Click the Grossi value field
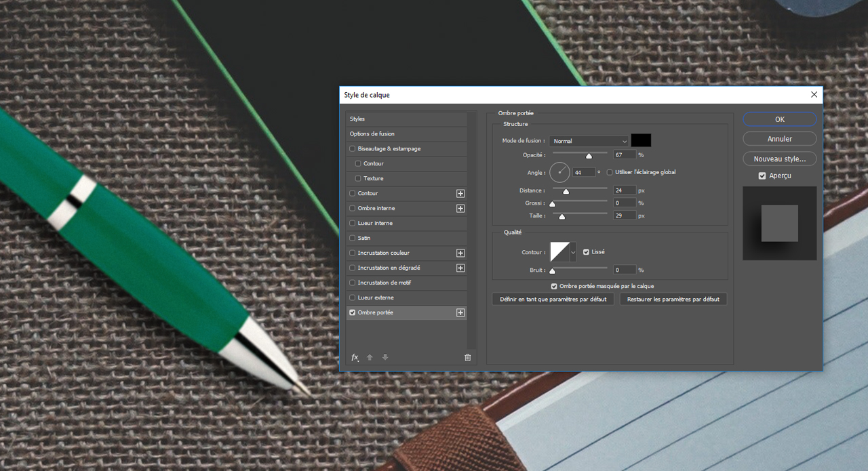This screenshot has width=868, height=471. coord(625,203)
